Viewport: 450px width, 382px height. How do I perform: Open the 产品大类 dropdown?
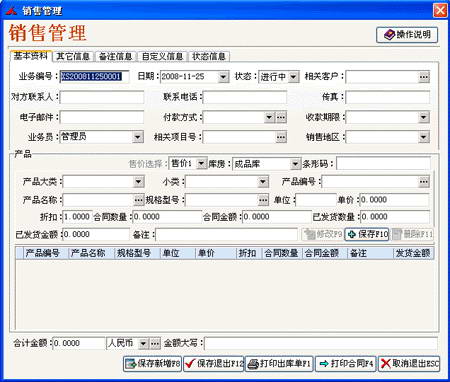click(x=138, y=182)
